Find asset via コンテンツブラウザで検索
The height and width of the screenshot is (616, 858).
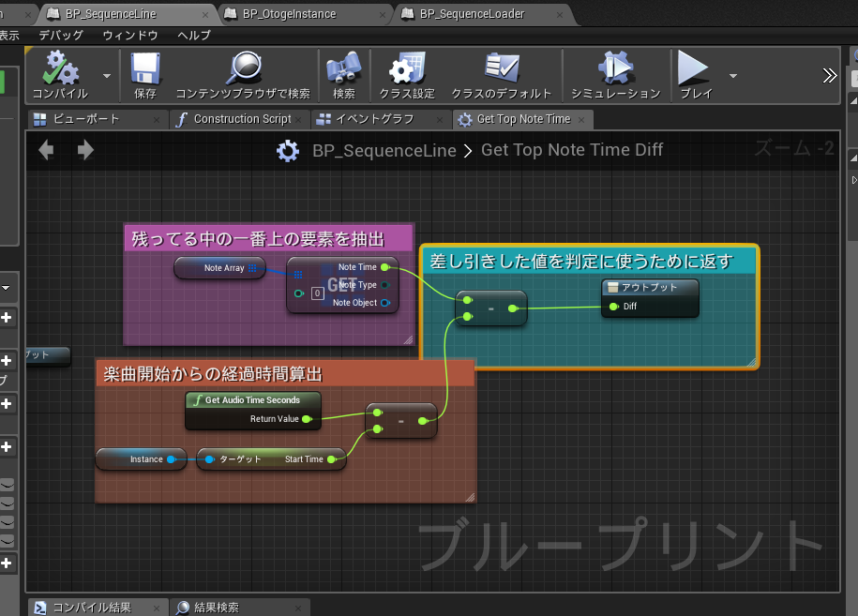[x=243, y=75]
